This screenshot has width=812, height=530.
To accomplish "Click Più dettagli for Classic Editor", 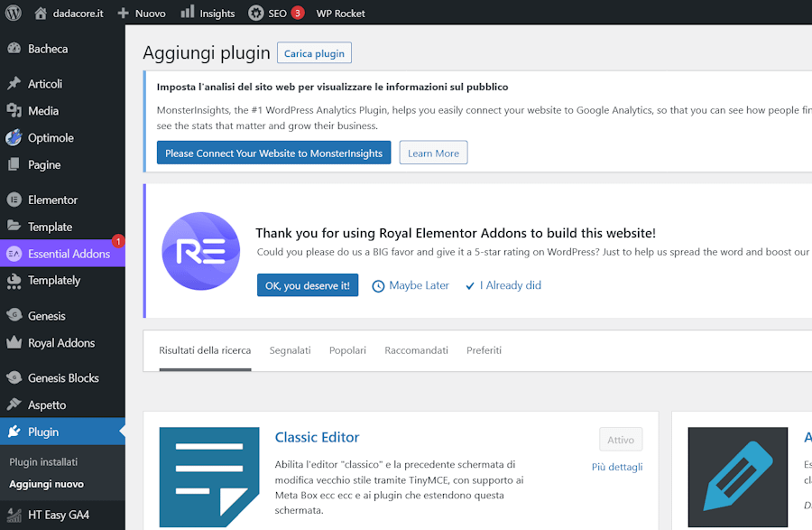I will pos(617,467).
